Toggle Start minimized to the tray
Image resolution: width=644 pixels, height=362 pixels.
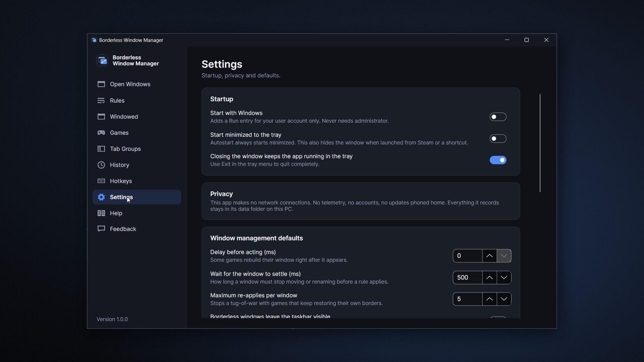[x=498, y=138]
